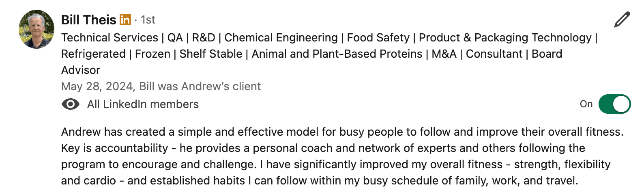
Task: Click the eye visibility icon
Action: coord(70,104)
